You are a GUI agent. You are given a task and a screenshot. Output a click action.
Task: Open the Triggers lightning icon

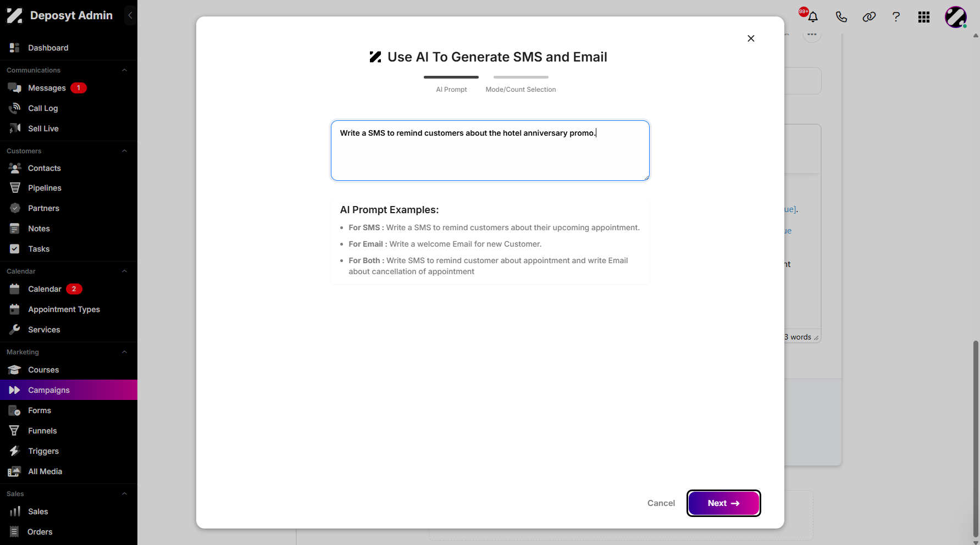click(x=15, y=451)
